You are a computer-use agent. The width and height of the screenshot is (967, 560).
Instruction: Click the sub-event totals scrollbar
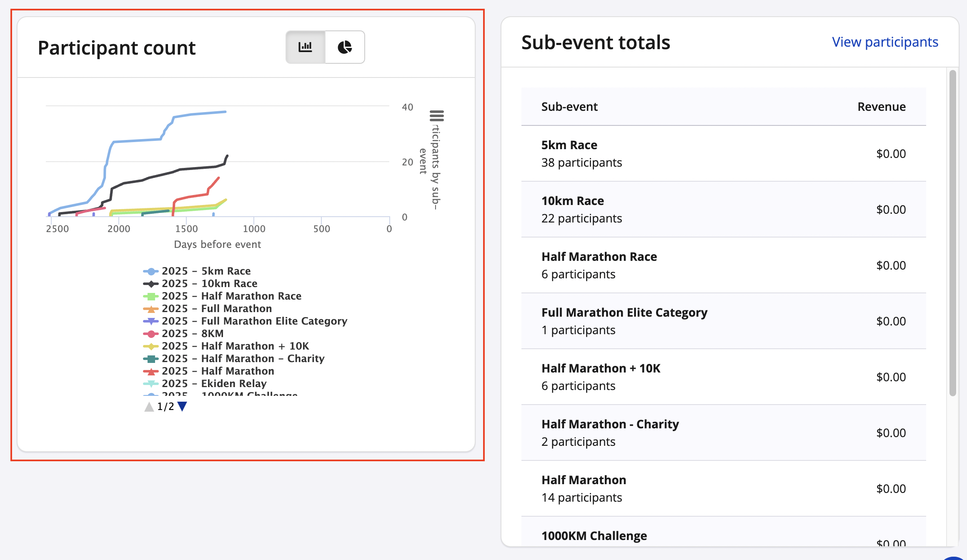click(952, 233)
